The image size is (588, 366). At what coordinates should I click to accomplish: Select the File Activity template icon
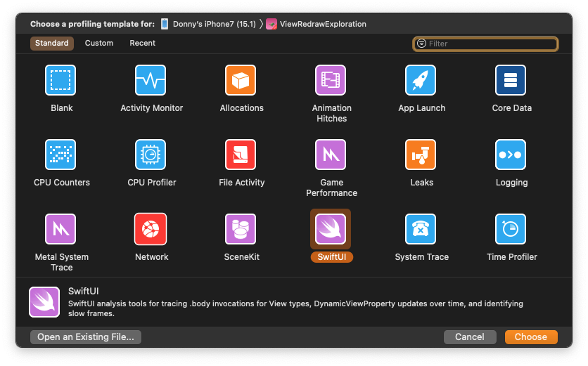tap(241, 155)
